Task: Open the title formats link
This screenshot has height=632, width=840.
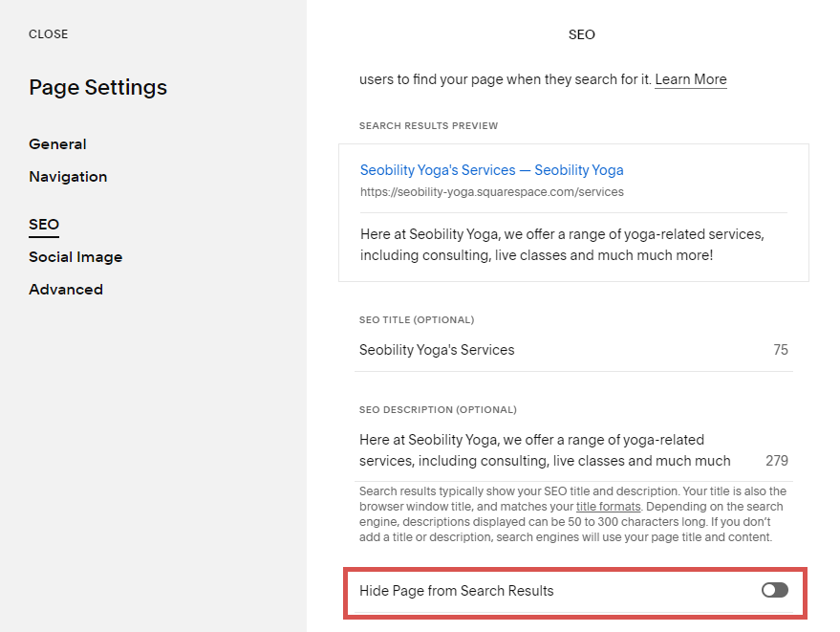Action: [x=609, y=506]
